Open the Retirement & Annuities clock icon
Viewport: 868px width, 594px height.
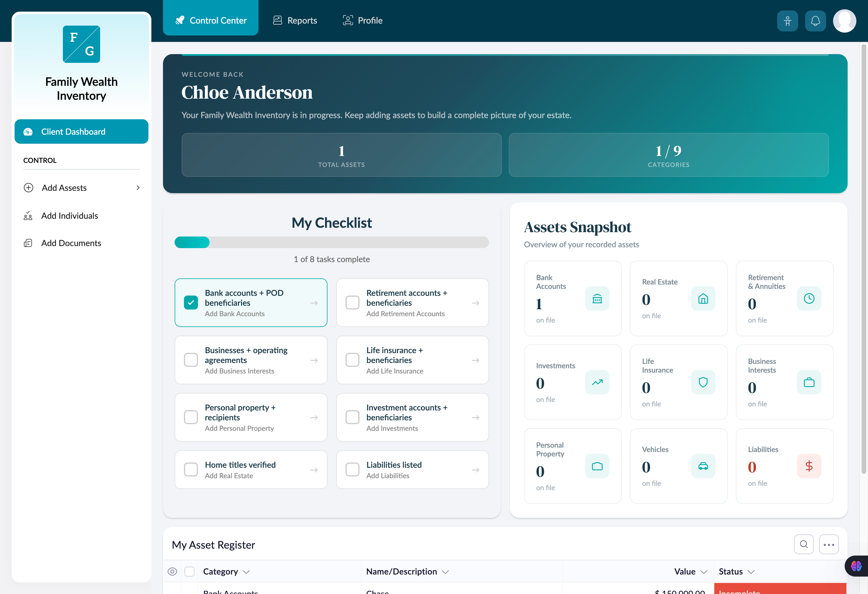[809, 298]
